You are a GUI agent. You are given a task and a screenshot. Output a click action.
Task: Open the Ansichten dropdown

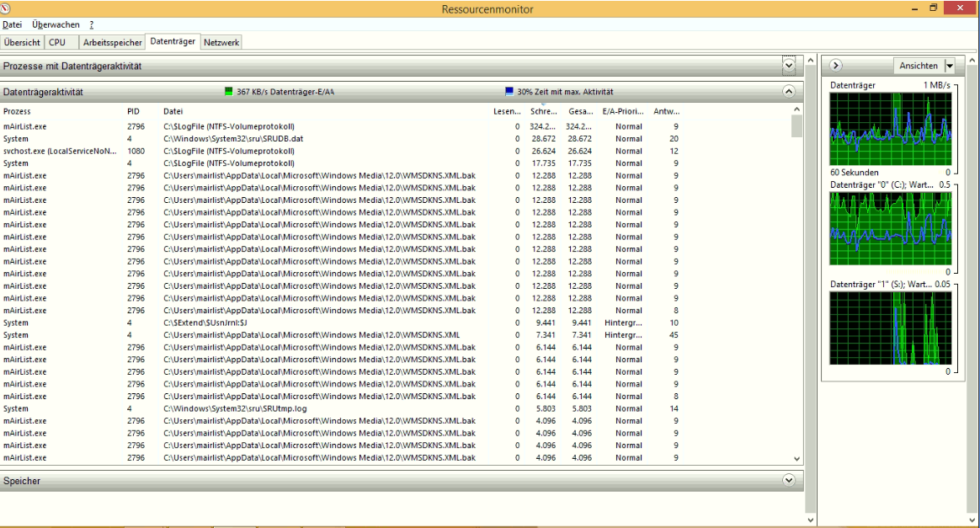[x=924, y=65]
